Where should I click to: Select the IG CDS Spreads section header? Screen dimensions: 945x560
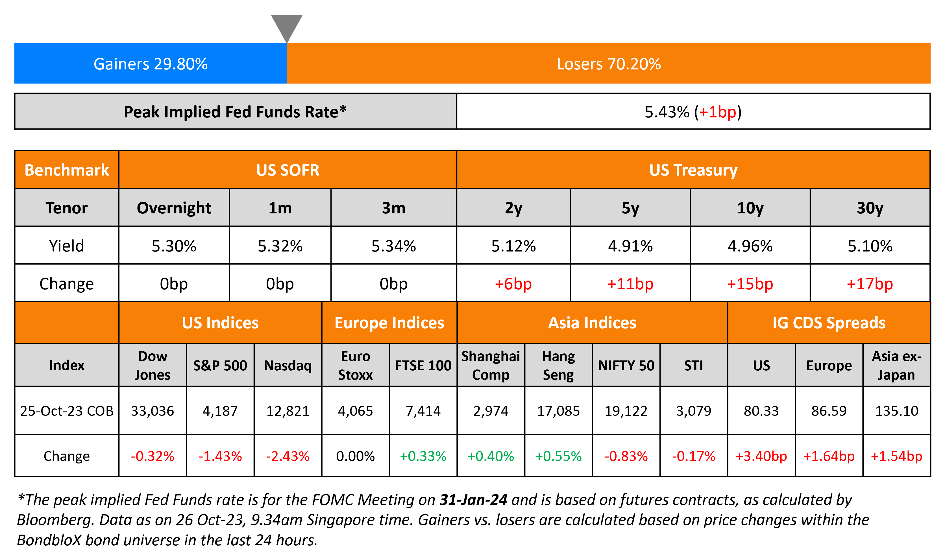pos(829,323)
